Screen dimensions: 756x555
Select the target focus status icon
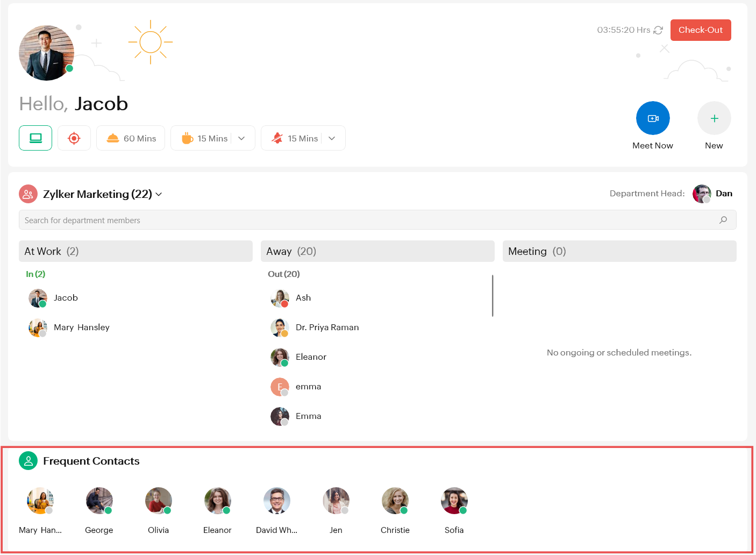74,138
